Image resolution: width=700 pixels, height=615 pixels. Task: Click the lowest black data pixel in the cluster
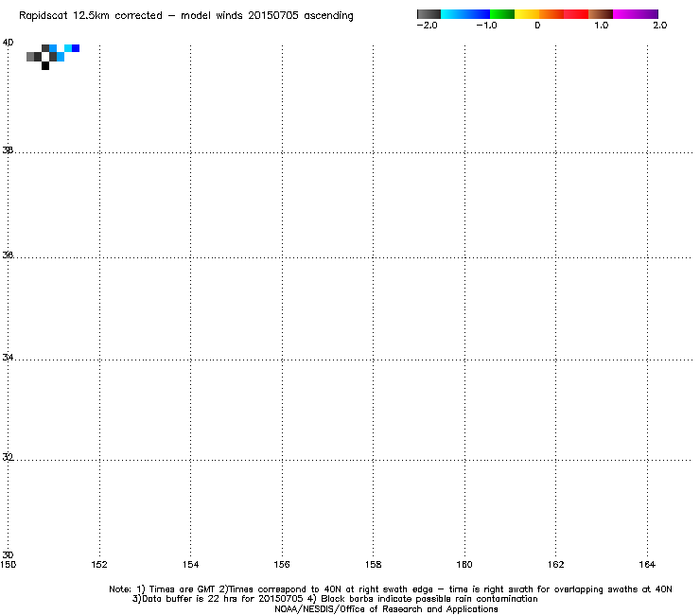tap(45, 66)
